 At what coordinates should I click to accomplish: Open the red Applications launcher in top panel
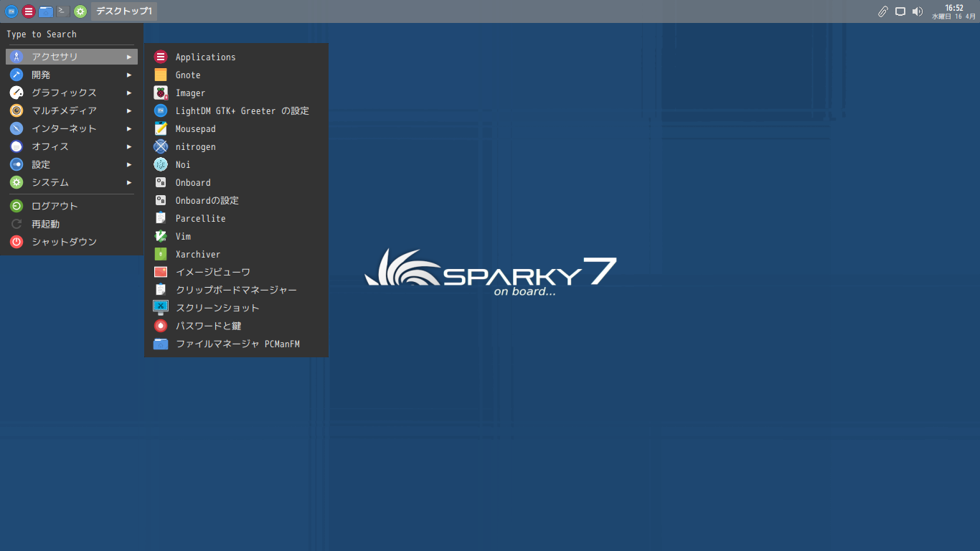point(29,11)
